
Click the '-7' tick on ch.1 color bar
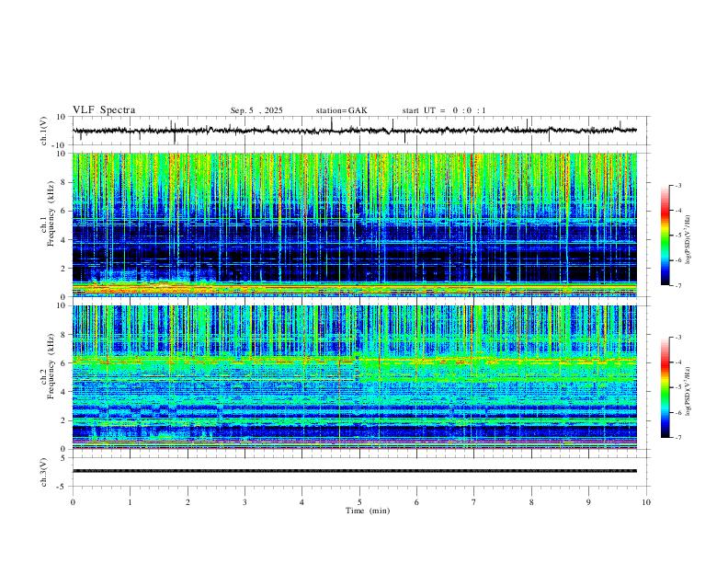coord(677,286)
